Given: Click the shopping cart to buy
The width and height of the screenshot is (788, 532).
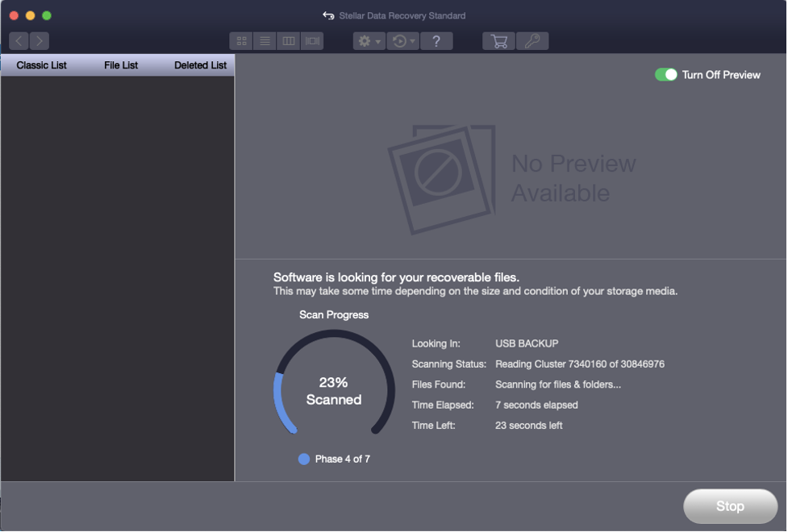Looking at the screenshot, I should tap(498, 40).
